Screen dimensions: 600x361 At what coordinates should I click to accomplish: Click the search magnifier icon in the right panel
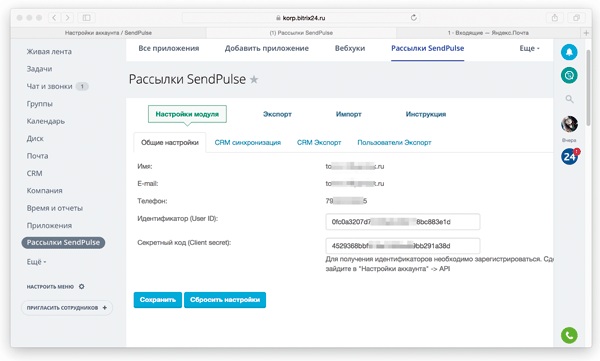[569, 99]
